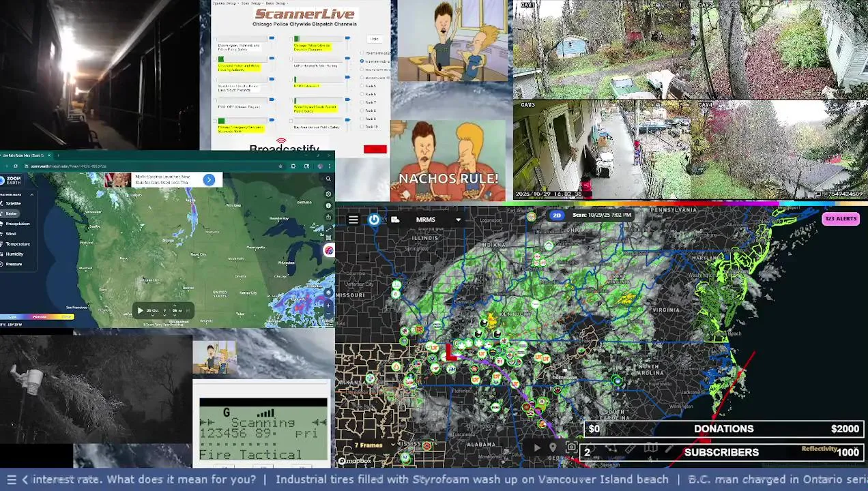The image size is (868, 491).
Task: Click the button above bank list
Action: click(x=375, y=39)
